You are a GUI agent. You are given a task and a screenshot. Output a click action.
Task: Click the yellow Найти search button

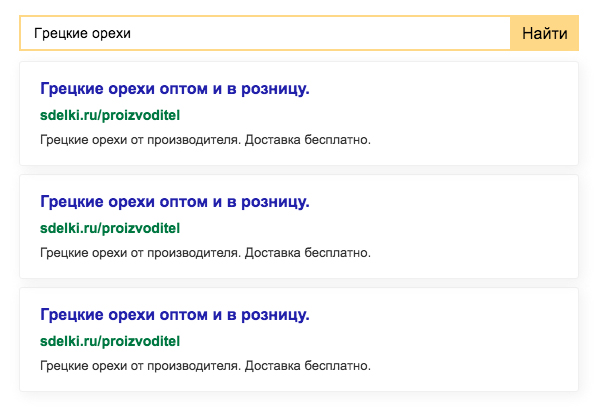click(544, 33)
